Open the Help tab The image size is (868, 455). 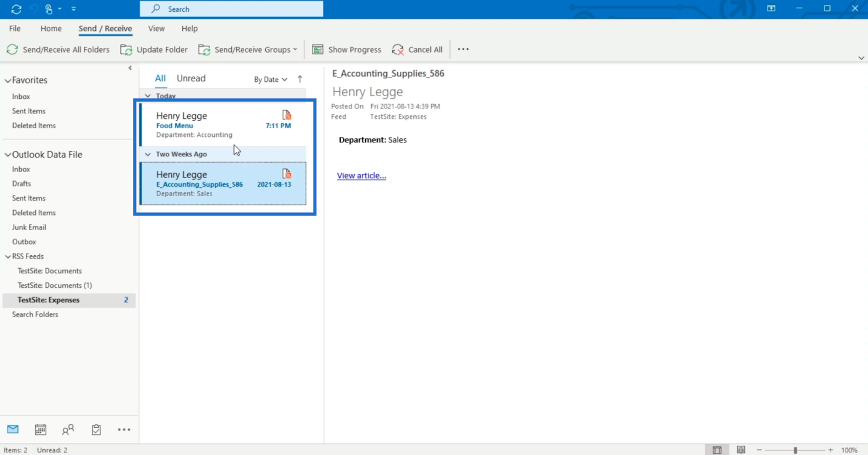pyautogui.click(x=189, y=28)
